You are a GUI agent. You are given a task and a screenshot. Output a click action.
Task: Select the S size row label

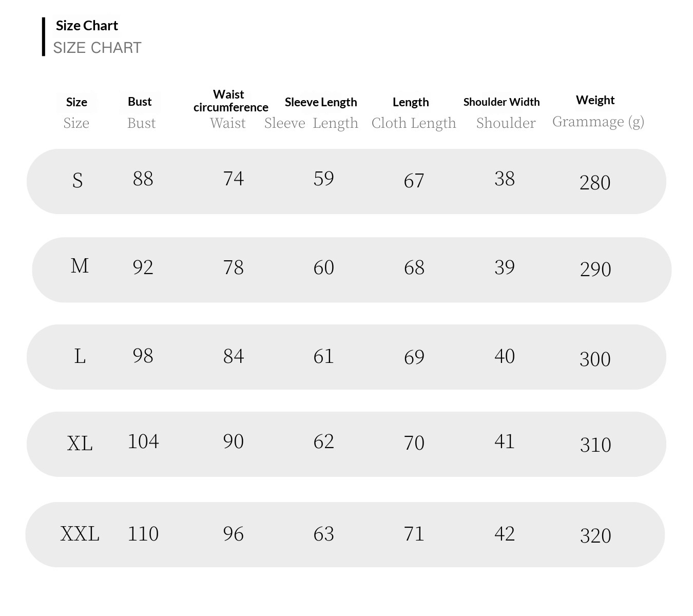pyautogui.click(x=78, y=180)
